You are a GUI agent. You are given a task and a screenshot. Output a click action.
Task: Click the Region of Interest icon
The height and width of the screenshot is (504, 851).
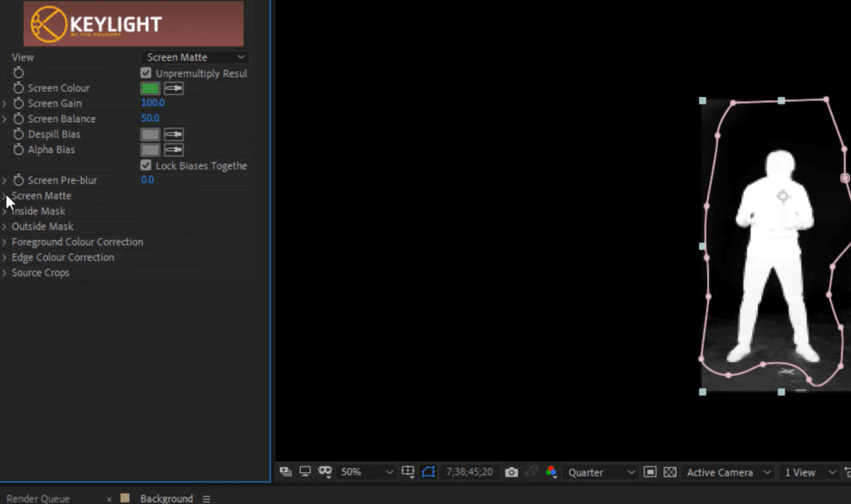408,472
